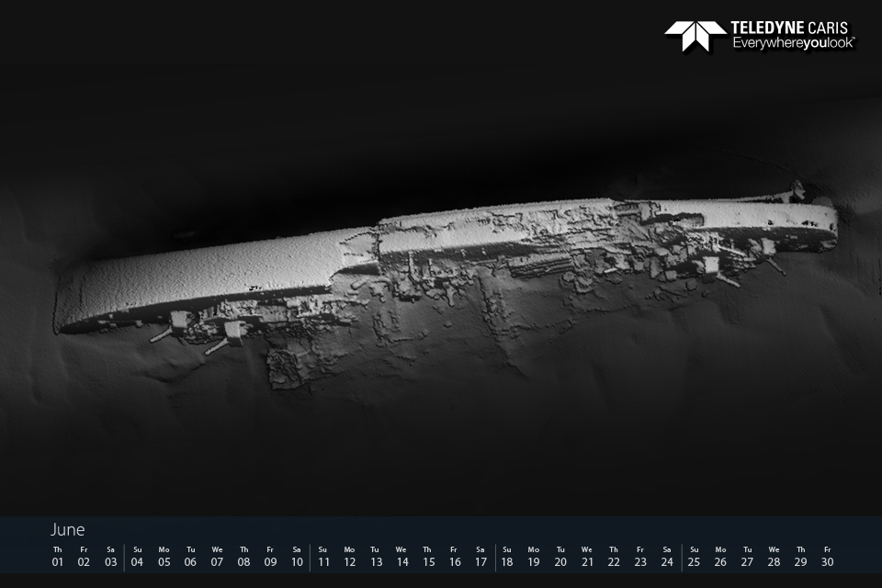The height and width of the screenshot is (588, 882).
Task: Click Friday 23 calendar date
Action: (640, 556)
